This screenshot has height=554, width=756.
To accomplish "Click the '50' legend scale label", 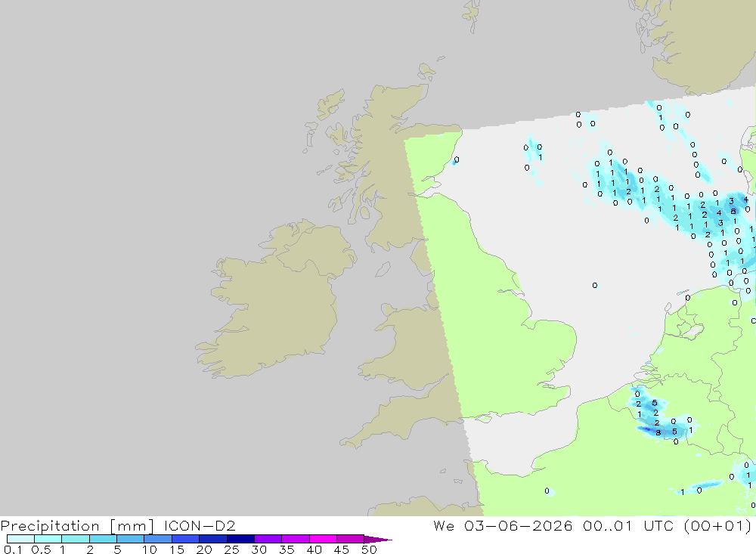I will coord(370,549).
